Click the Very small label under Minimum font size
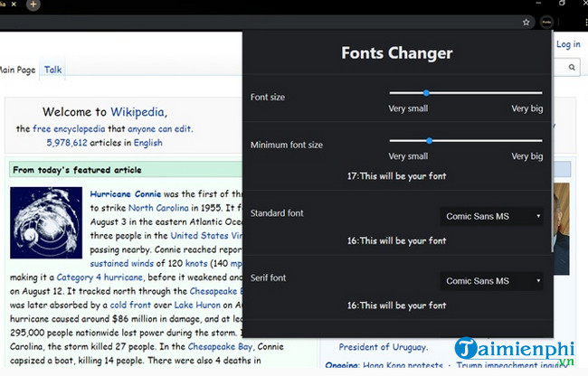This screenshot has width=588, height=376. point(408,156)
